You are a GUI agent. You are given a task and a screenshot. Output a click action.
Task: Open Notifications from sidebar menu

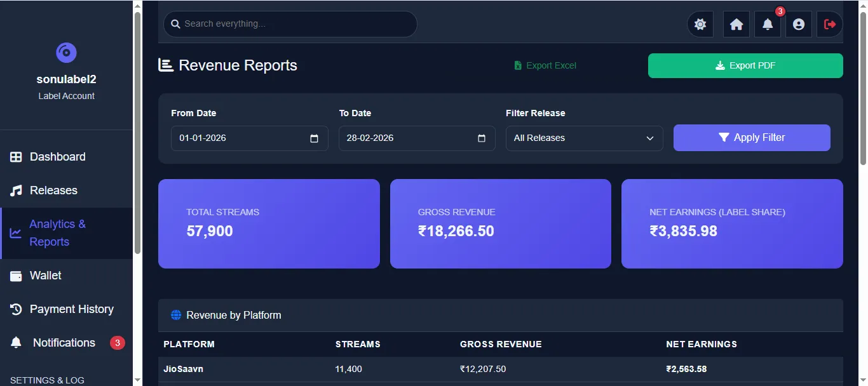[66, 343]
